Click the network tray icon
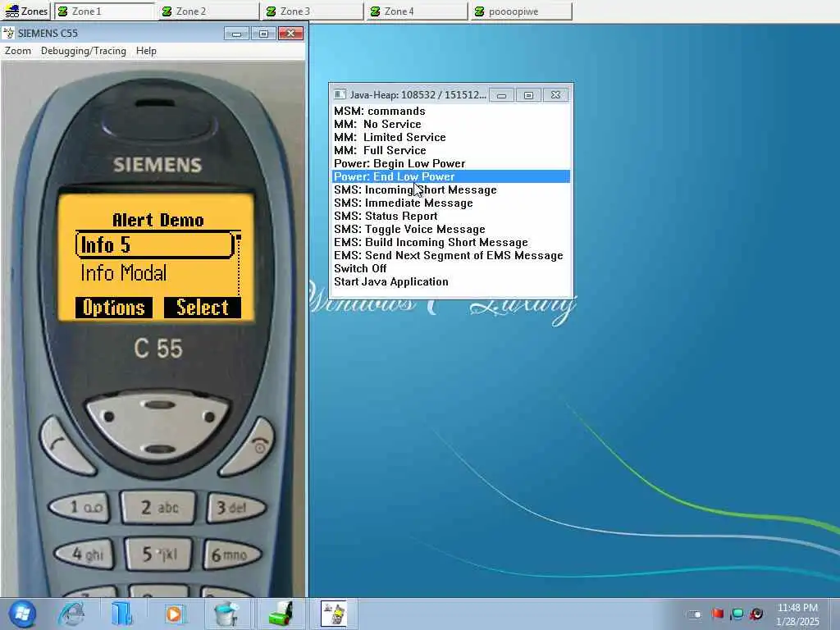840x630 pixels. (737, 614)
